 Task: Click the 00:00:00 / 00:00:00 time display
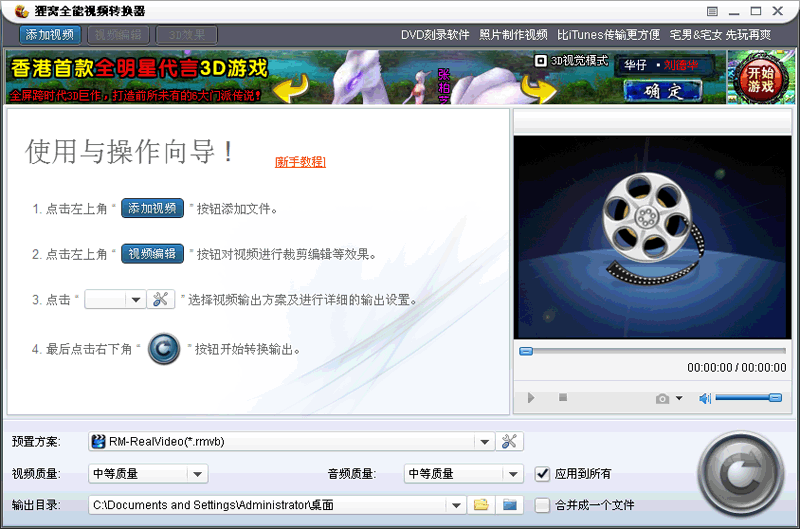coord(736,367)
